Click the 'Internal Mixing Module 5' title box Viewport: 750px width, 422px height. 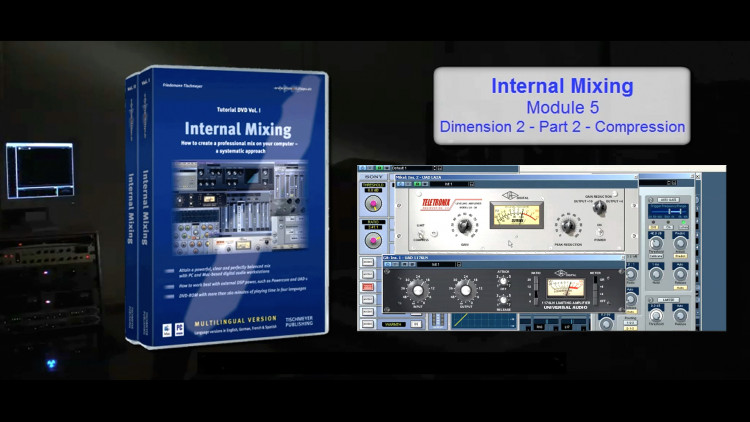point(562,106)
